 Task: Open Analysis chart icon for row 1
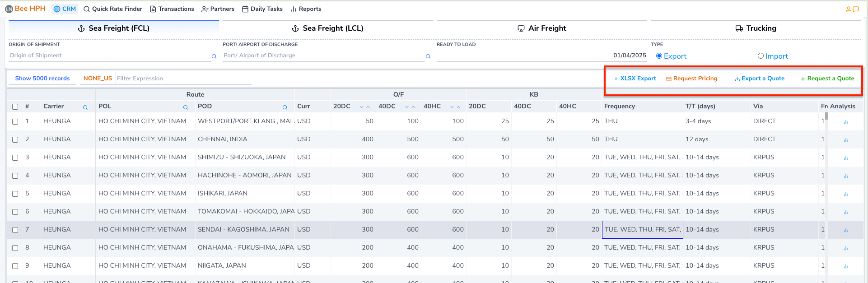point(845,121)
